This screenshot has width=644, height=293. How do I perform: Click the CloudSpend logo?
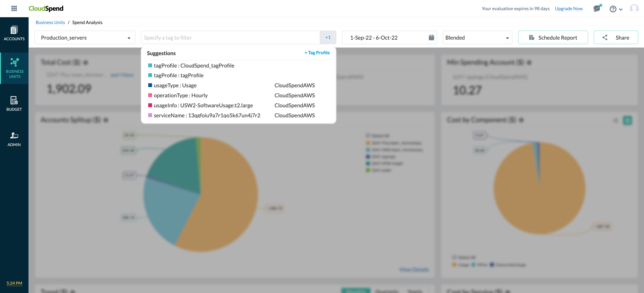(x=46, y=8)
